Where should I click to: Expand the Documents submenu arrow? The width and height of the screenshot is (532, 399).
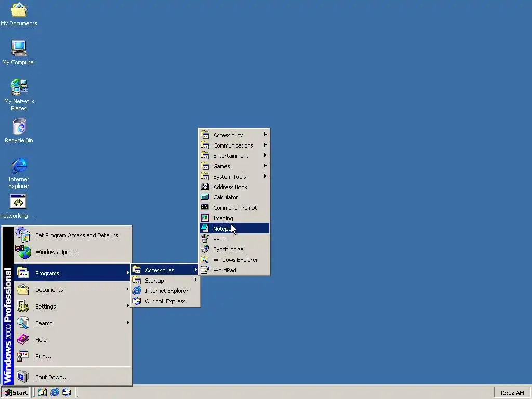click(x=128, y=289)
